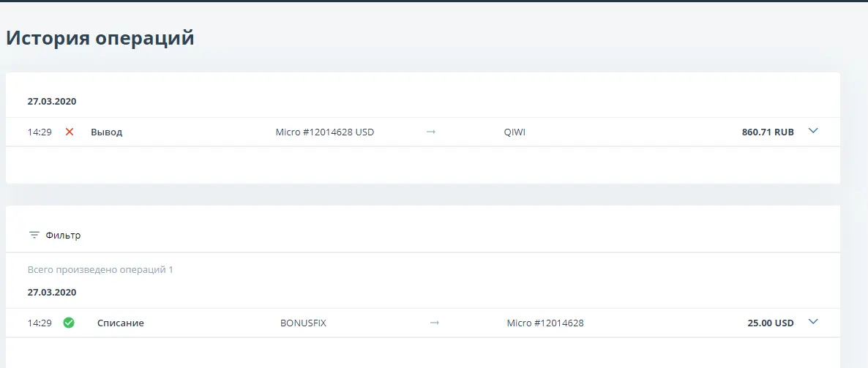Viewport: 868px width, 368px height.
Task: Click the BONUSFIX source label
Action: pyautogui.click(x=303, y=323)
